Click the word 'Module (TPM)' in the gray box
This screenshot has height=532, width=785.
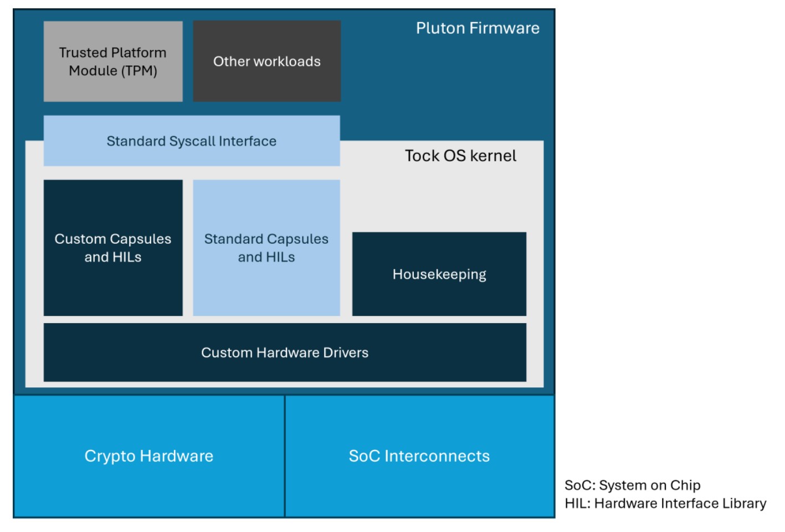click(113, 71)
